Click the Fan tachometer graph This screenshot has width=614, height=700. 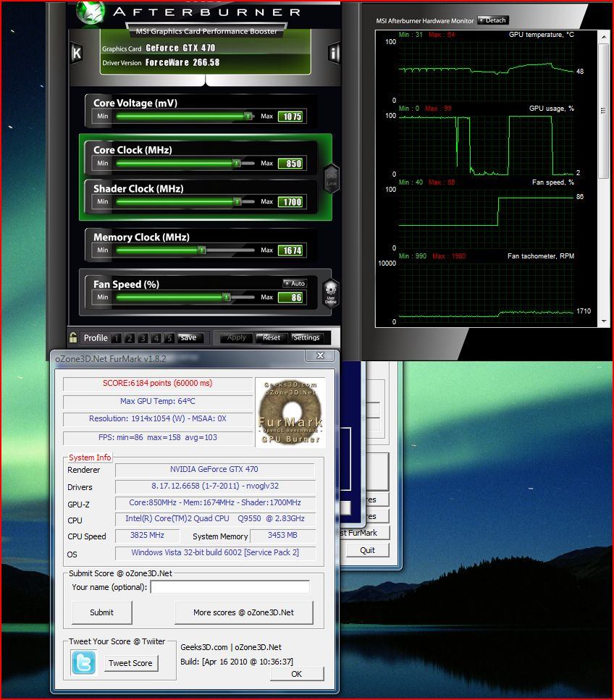(486, 292)
